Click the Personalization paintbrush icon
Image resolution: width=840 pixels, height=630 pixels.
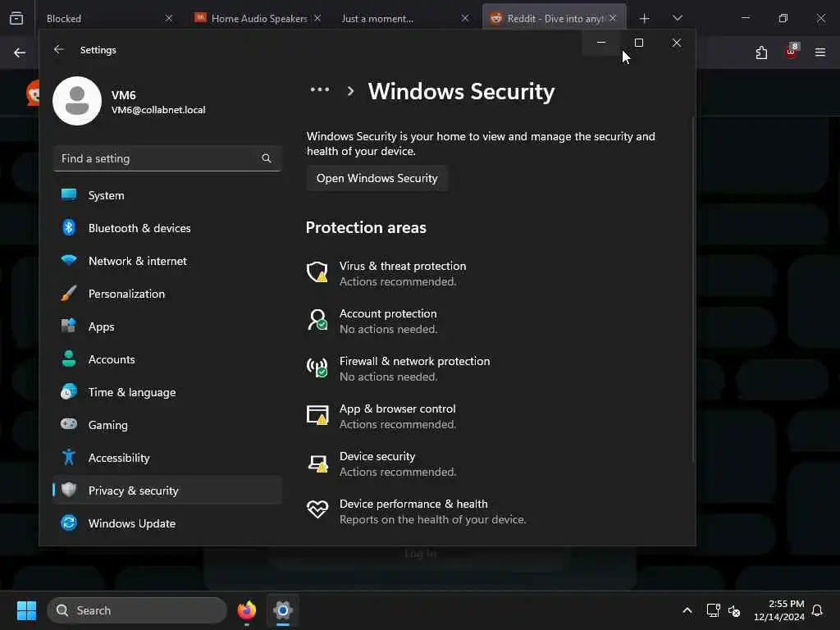69,293
